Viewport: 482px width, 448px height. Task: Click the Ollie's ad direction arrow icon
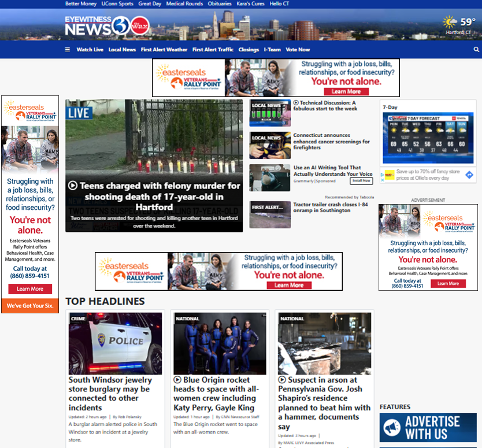point(469,175)
